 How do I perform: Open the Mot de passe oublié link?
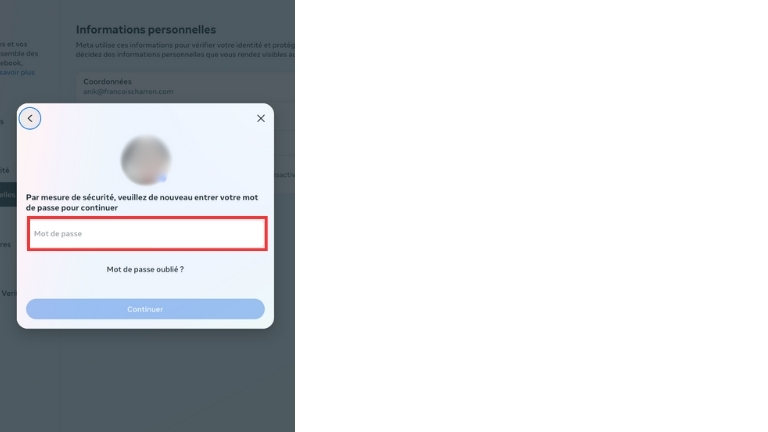pyautogui.click(x=145, y=269)
